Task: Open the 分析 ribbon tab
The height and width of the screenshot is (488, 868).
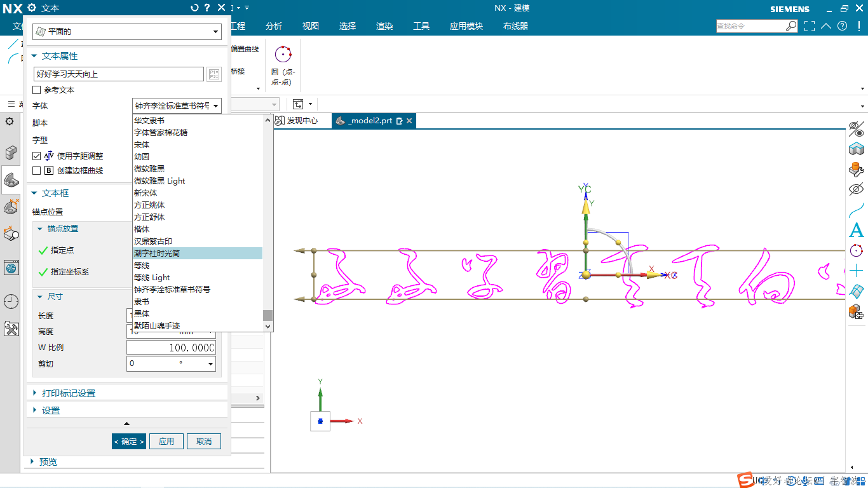Action: point(274,26)
